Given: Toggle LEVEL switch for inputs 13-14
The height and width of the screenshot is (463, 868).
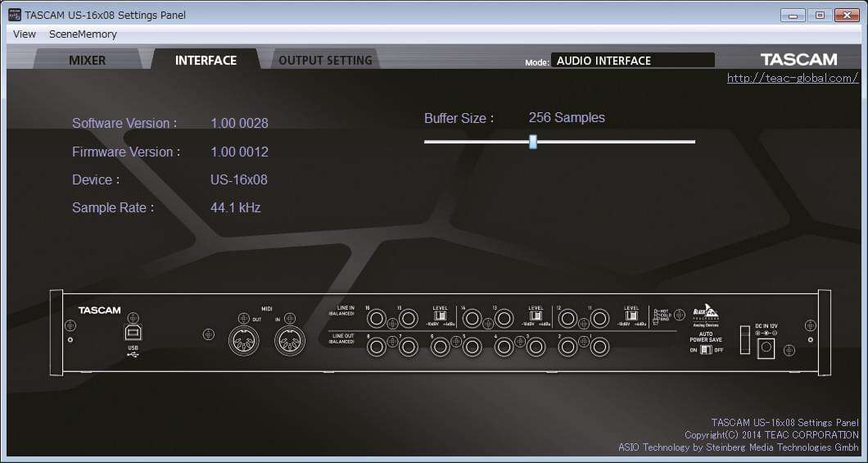Looking at the screenshot, I should pyautogui.click(x=536, y=317).
